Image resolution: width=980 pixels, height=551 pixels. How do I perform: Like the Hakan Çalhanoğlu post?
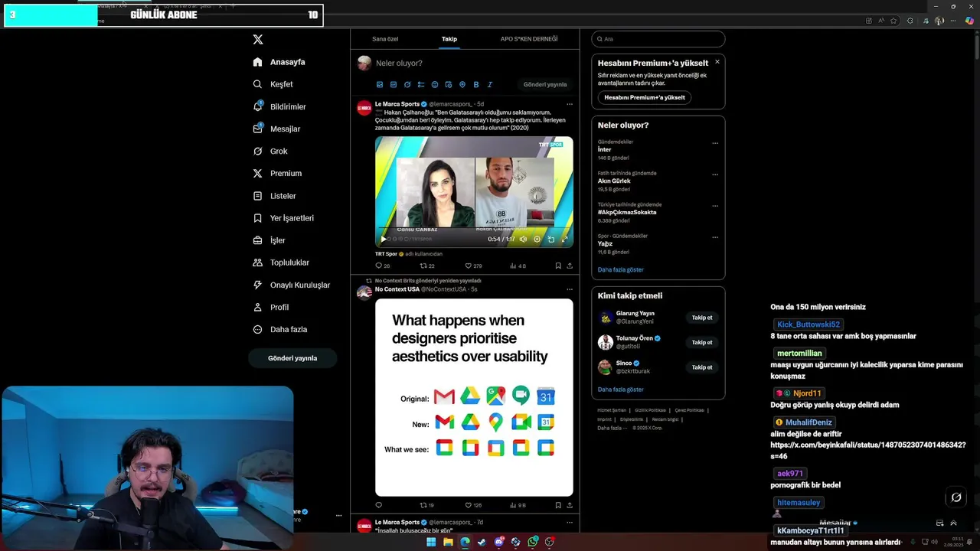[474, 266]
